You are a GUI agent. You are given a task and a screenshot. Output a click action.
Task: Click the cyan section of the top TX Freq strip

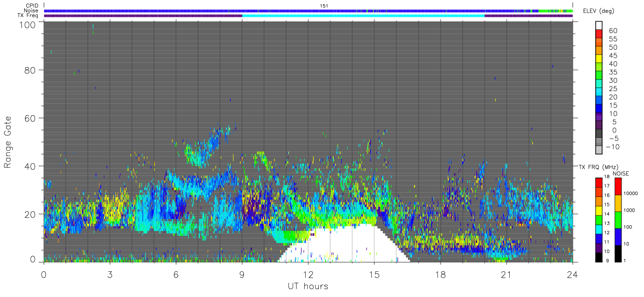pos(363,16)
